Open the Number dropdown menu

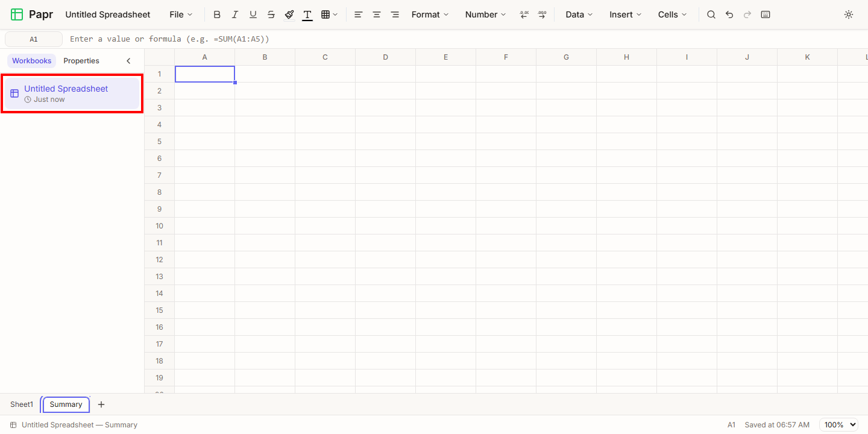485,14
